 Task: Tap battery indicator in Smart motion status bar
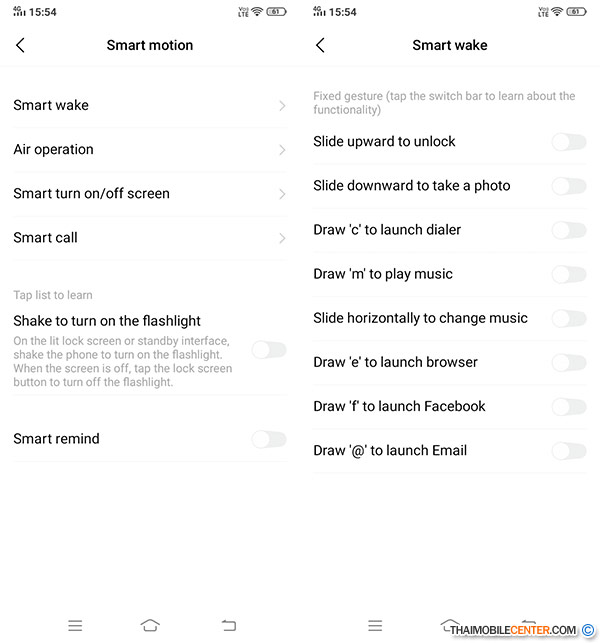[x=276, y=12]
